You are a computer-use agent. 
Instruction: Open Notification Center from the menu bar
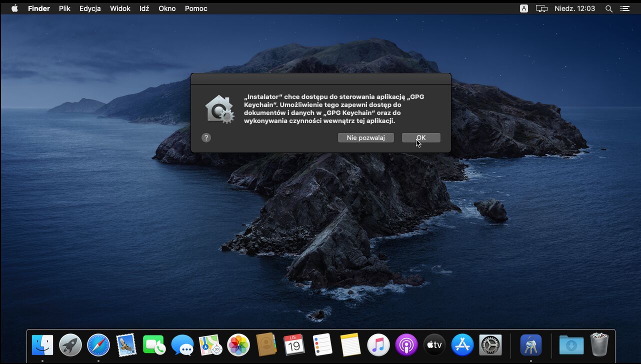pos(625,8)
